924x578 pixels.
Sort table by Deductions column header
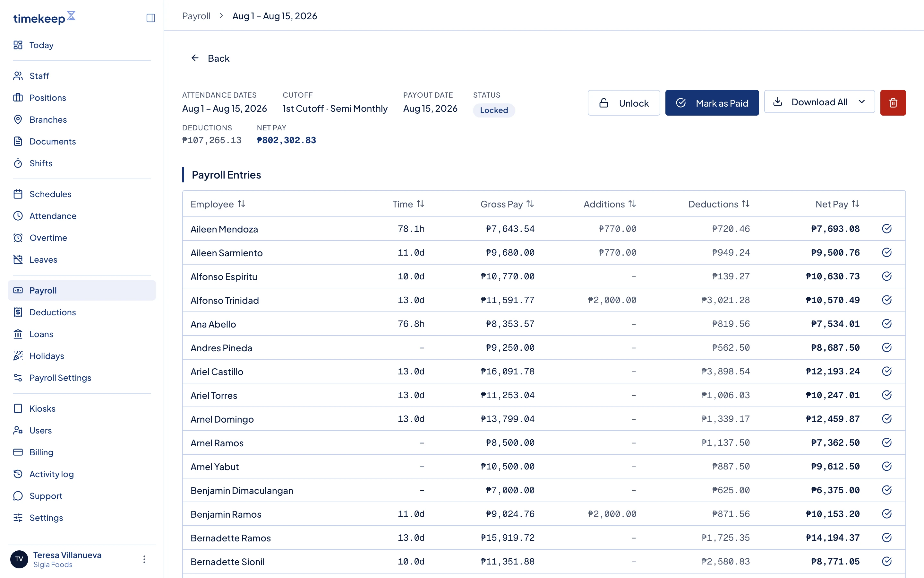pyautogui.click(x=719, y=204)
